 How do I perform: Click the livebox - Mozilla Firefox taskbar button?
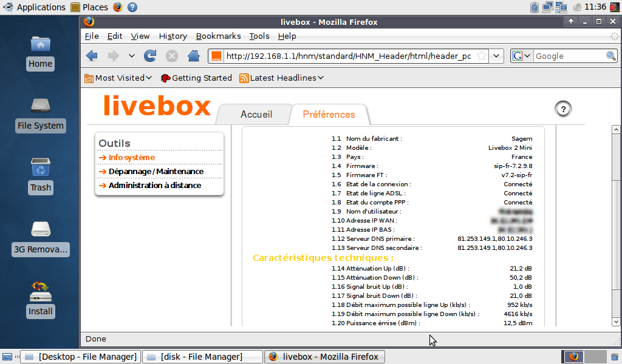point(324,357)
